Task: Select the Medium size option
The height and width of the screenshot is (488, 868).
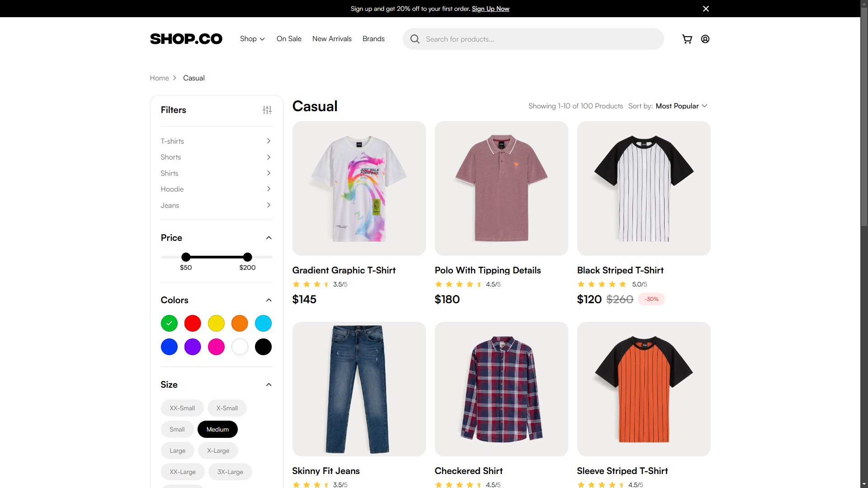Action: [217, 429]
